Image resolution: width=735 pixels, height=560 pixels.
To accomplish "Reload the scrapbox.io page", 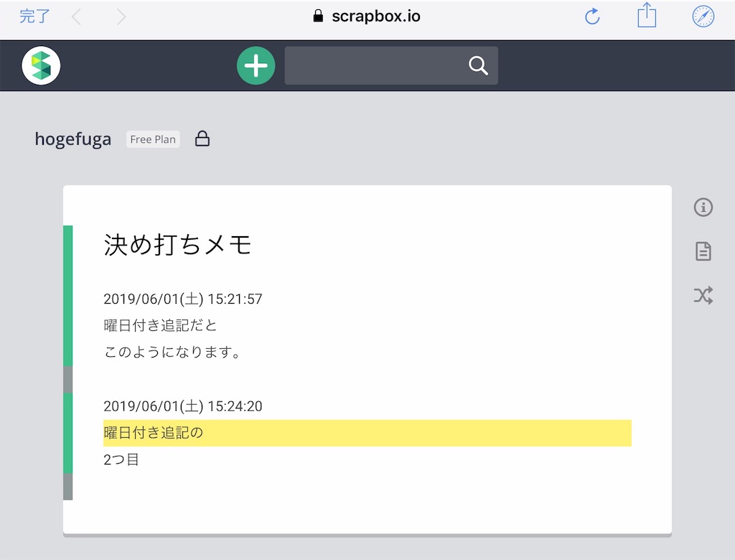I will pos(592,17).
